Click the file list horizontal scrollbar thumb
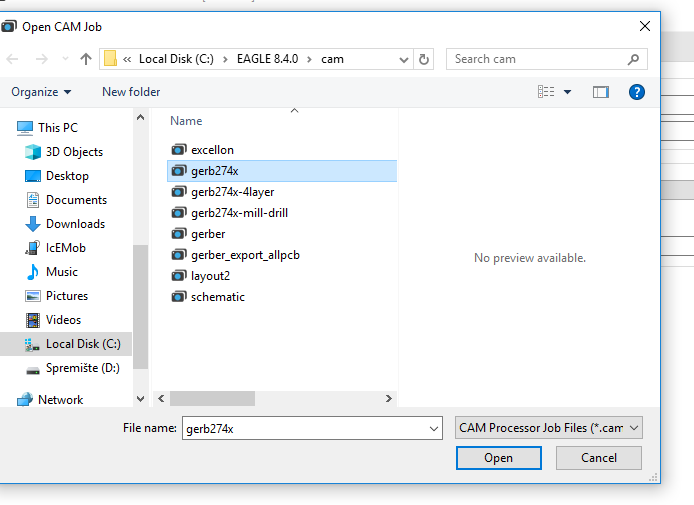The height and width of the screenshot is (505, 694). tap(212, 398)
